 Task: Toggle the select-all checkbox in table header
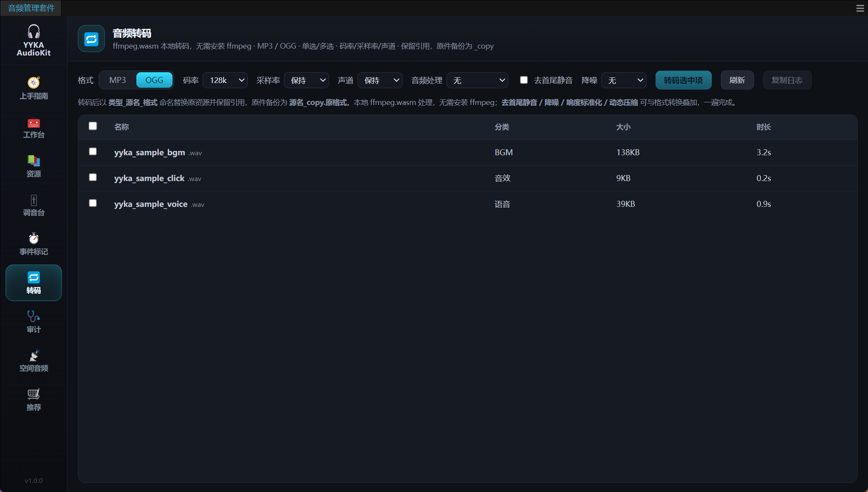click(93, 126)
